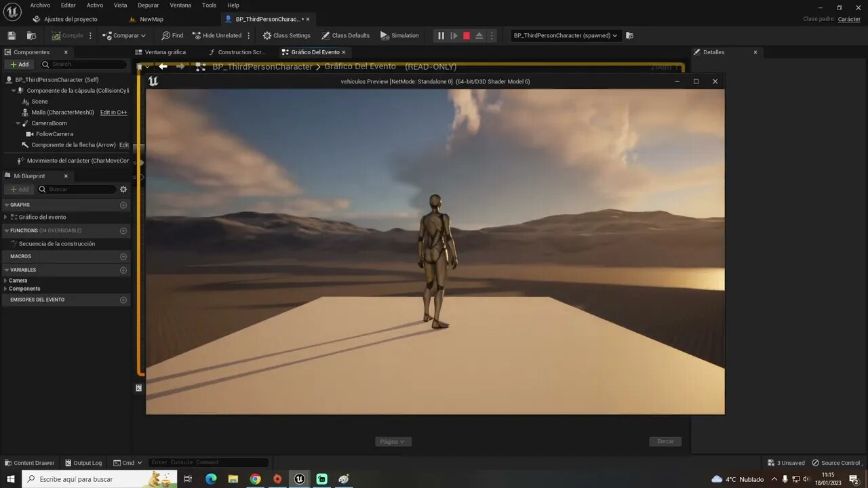Click 3 Unsaved status indicator
868x488 pixels.
tap(786, 463)
